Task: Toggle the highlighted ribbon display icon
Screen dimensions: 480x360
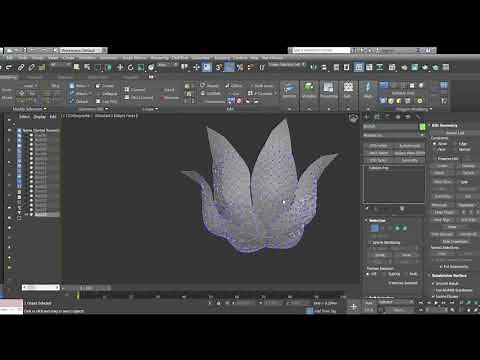Action: (x=359, y=67)
